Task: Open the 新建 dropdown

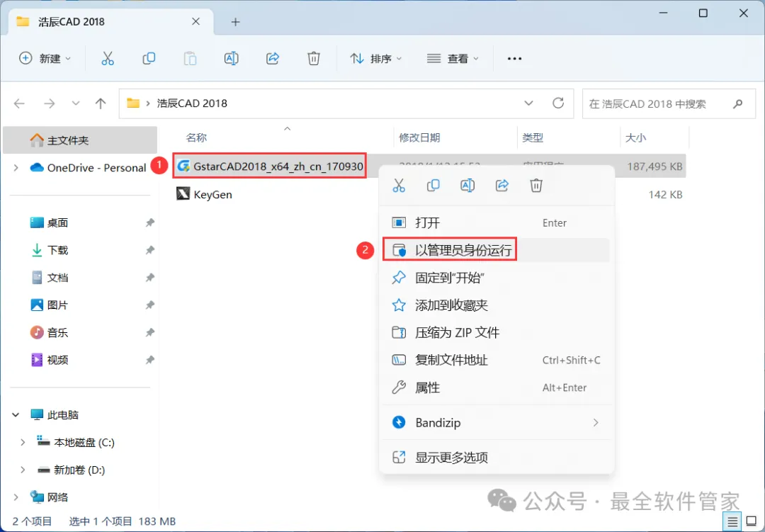Action: click(45, 59)
